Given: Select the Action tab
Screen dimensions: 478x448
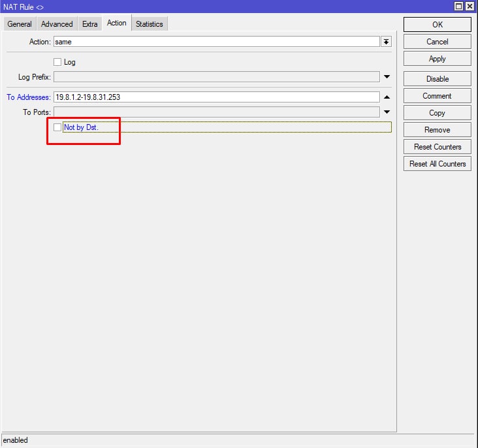Looking at the screenshot, I should point(117,23).
